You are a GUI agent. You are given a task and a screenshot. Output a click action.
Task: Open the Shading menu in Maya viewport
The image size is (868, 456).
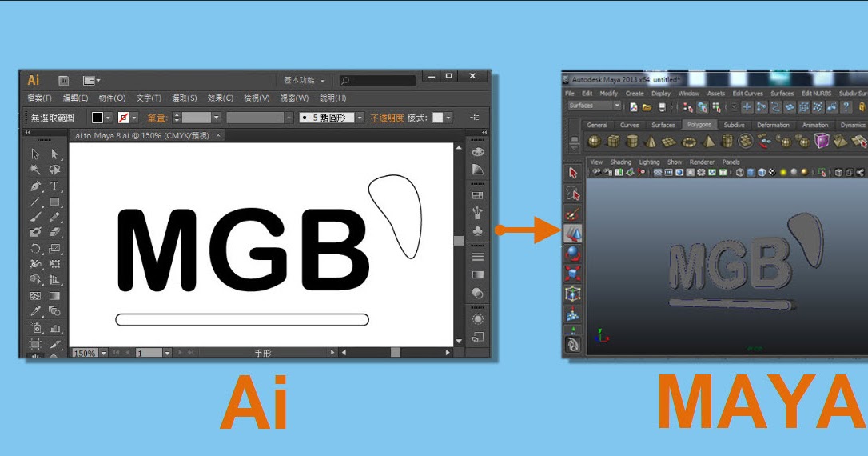(620, 162)
